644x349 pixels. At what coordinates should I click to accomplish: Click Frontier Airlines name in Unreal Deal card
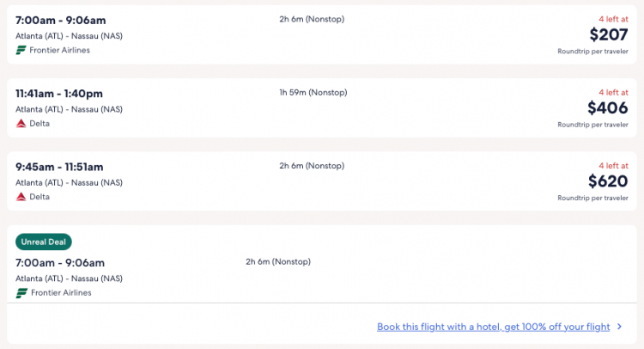tap(61, 293)
